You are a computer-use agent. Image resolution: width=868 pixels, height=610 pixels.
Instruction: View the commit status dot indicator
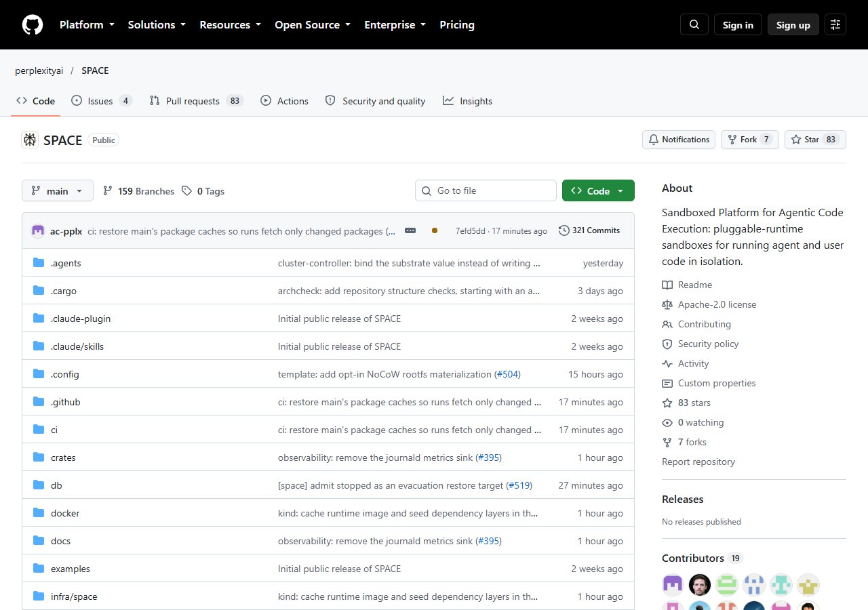coord(435,230)
